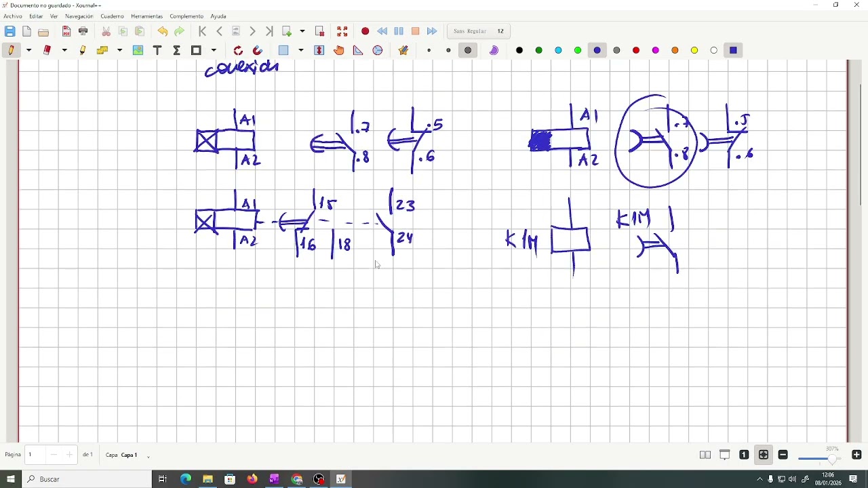Open the Herramientas menu
The width and height of the screenshot is (868, 488).
pyautogui.click(x=147, y=16)
